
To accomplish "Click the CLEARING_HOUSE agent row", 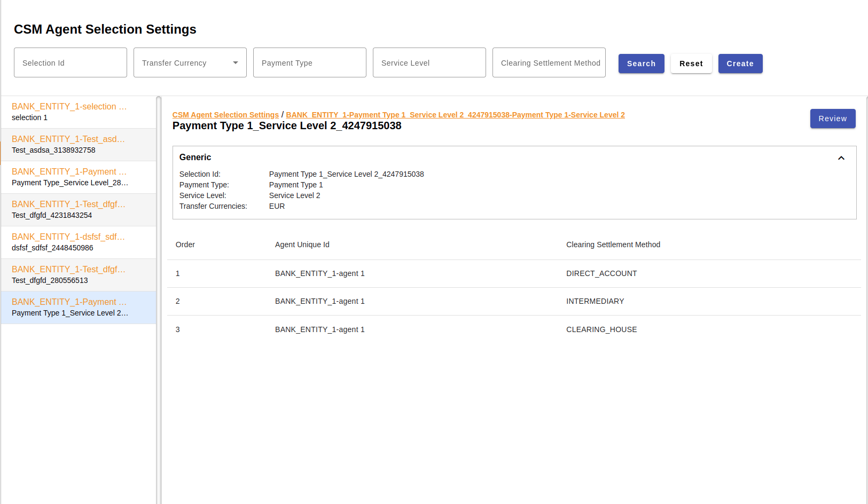I will pyautogui.click(x=513, y=329).
